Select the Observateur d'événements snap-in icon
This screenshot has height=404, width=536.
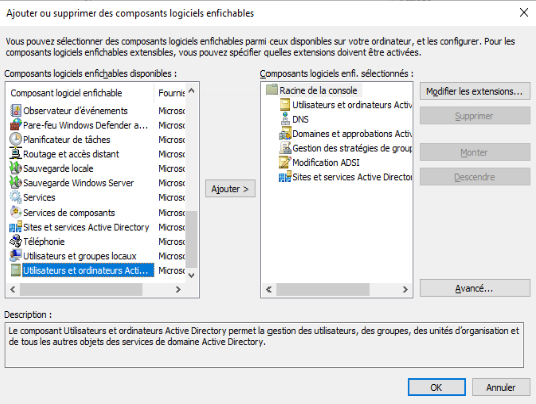click(15, 110)
